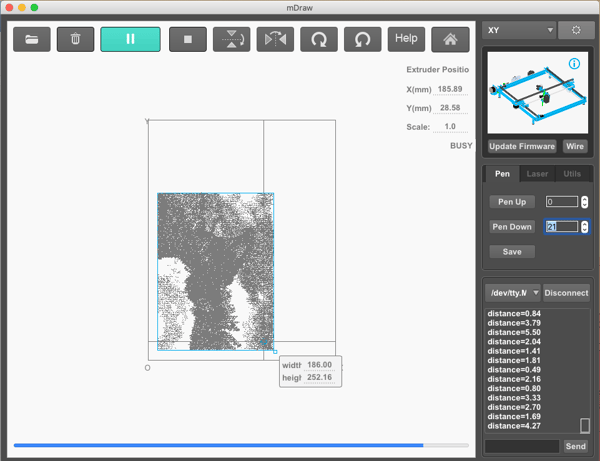600x461 pixels.
Task: Select the loaded dithered image on canvas
Action: click(215, 272)
